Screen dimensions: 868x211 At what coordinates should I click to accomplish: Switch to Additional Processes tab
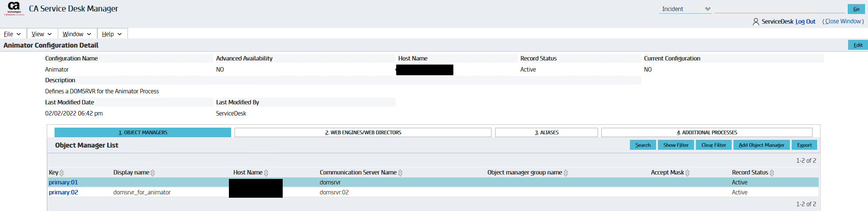707,132
